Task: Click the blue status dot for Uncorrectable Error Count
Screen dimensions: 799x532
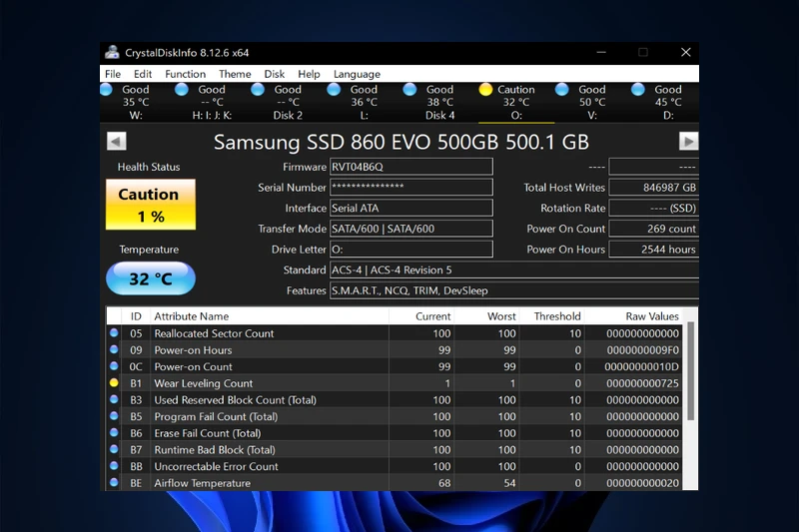Action: (114, 466)
